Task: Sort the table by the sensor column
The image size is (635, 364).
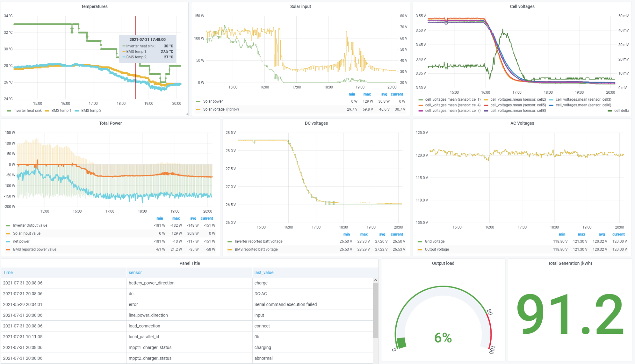Action: [x=135, y=272]
